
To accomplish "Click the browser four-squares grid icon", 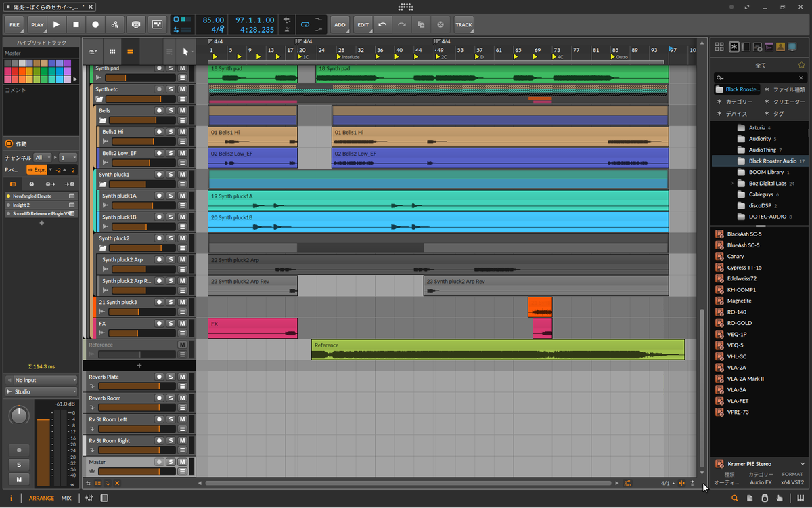I will pyautogui.click(x=719, y=47).
